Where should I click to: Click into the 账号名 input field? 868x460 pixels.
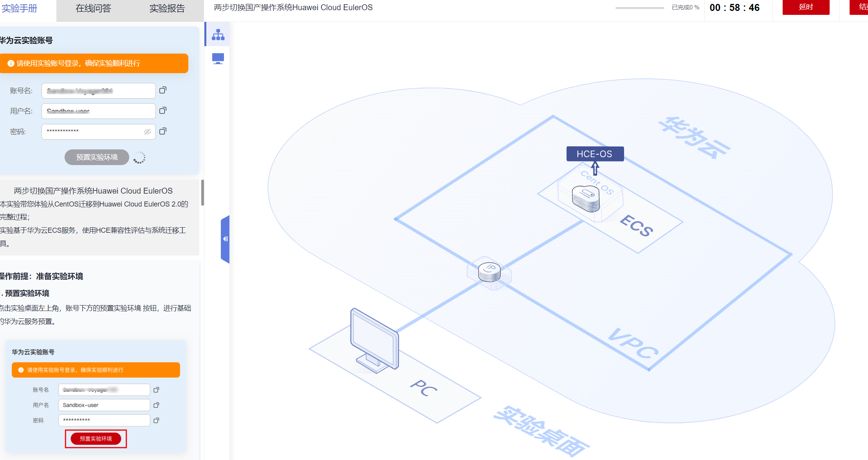[98, 91]
